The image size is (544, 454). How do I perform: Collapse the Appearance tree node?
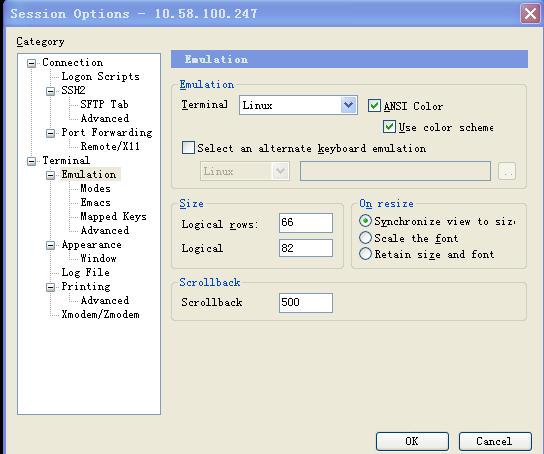point(51,246)
